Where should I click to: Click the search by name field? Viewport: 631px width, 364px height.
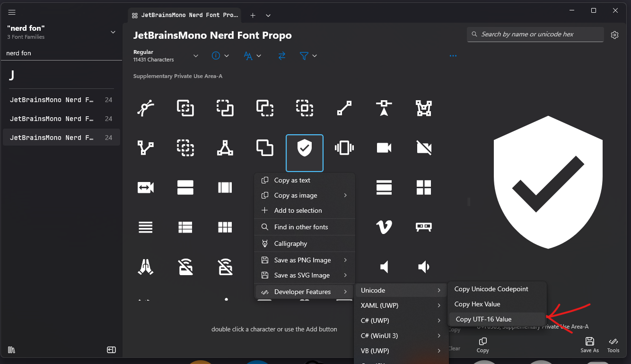[x=535, y=34]
